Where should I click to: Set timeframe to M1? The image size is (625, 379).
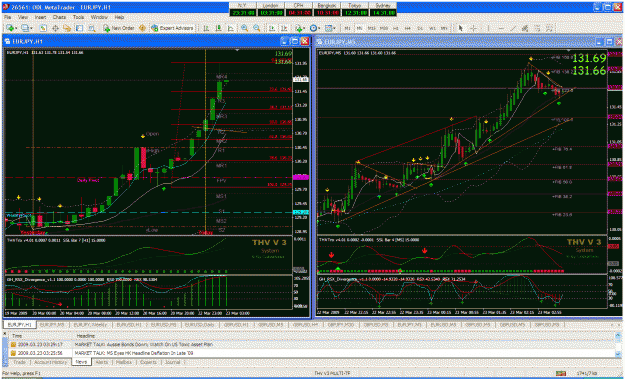pos(348,28)
